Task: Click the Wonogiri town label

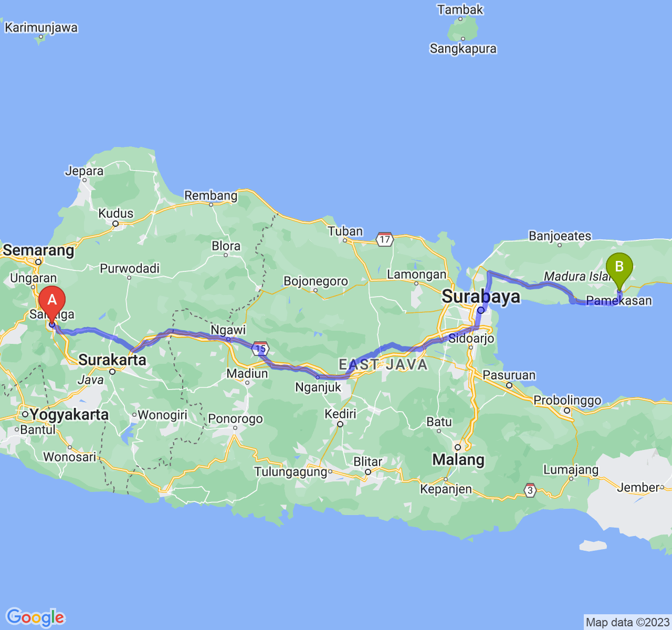Action: tap(162, 415)
